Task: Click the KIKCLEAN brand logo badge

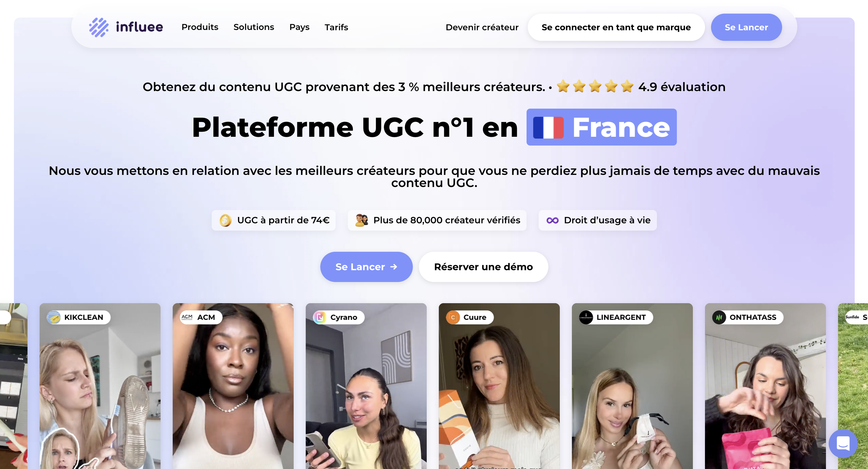Action: point(54,317)
